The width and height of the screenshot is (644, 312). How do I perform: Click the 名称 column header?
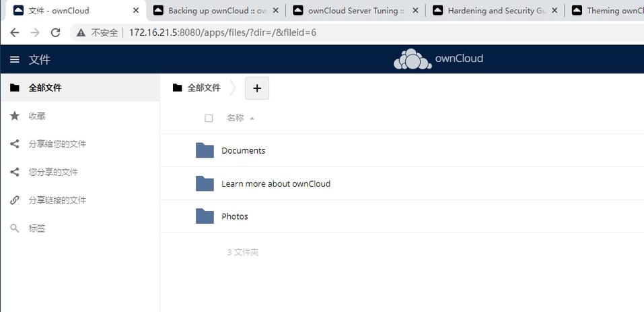236,119
